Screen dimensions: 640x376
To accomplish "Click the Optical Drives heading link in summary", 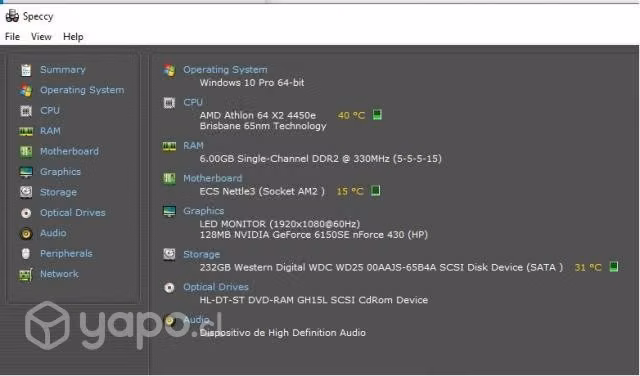I will click(x=216, y=287).
